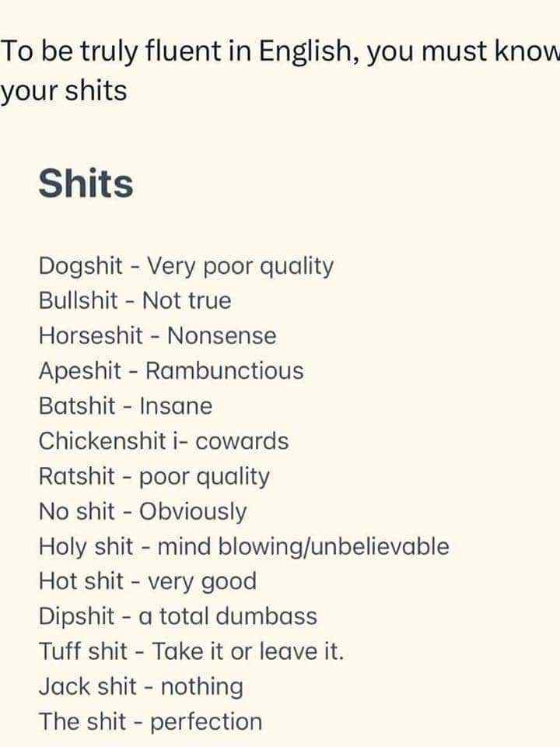
Task: Click the 'your shits' caption line
Action: point(64,90)
